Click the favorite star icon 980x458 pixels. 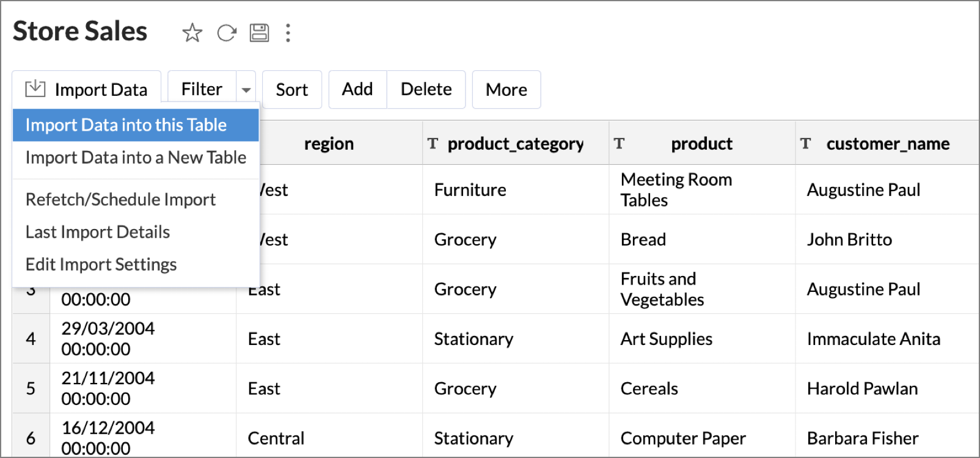192,32
